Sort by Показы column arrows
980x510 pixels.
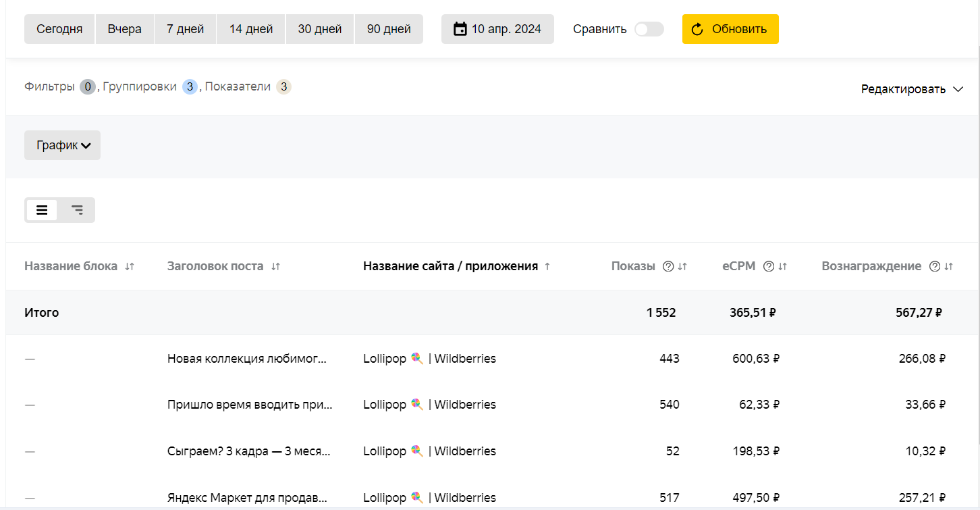click(x=682, y=266)
